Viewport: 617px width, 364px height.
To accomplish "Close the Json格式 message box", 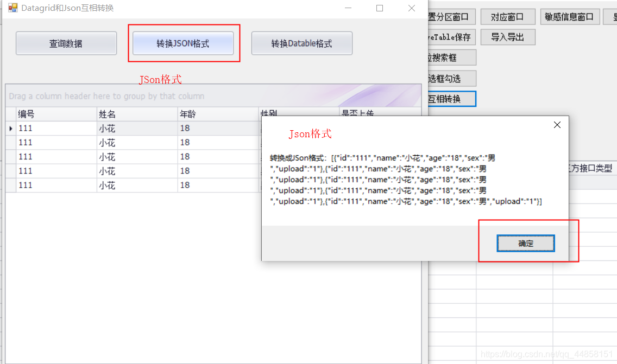I will click(x=557, y=125).
